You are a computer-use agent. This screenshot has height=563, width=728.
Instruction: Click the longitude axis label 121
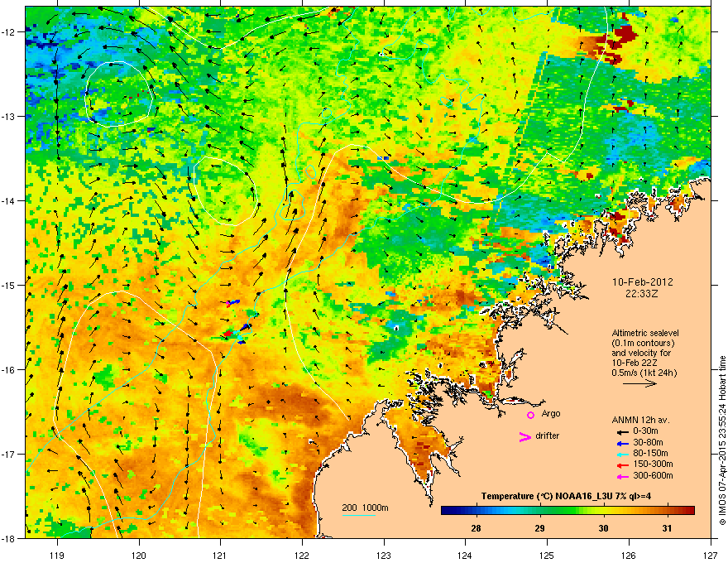coord(220,555)
